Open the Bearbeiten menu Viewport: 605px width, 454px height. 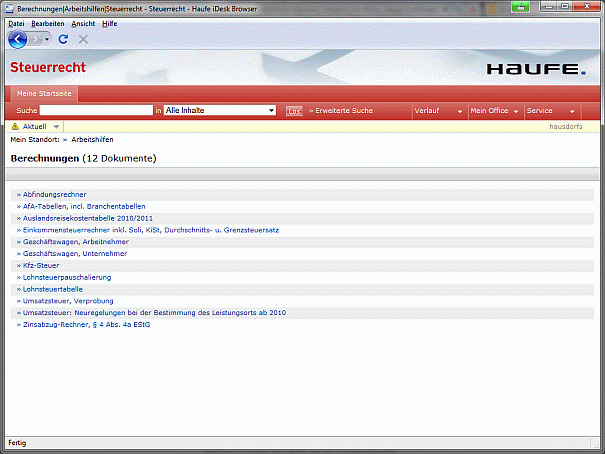(48, 24)
